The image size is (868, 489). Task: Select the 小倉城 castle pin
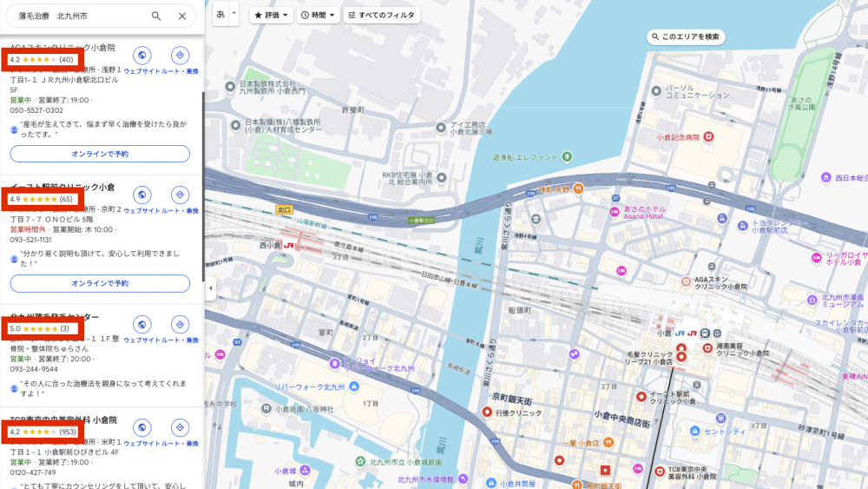pyautogui.click(x=305, y=470)
